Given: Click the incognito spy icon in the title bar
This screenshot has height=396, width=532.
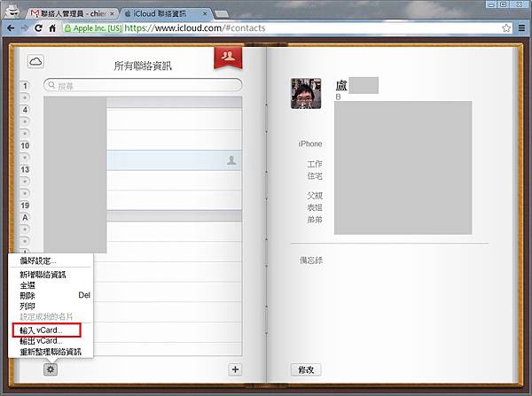Looking at the screenshot, I should click(x=12, y=11).
